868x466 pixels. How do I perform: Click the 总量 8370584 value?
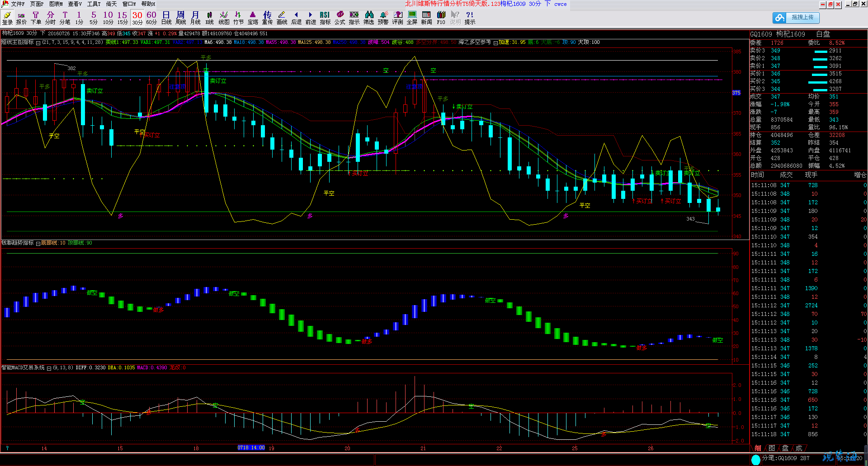(x=782, y=120)
